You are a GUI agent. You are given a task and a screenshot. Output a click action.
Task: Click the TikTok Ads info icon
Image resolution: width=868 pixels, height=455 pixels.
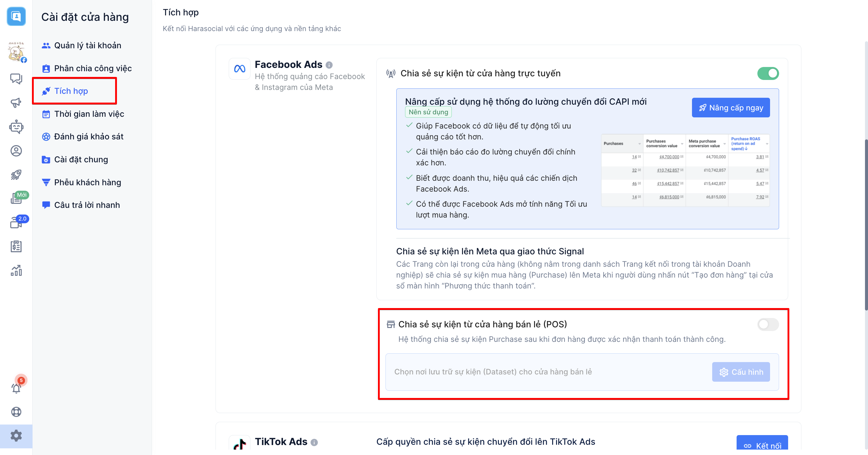(314, 442)
